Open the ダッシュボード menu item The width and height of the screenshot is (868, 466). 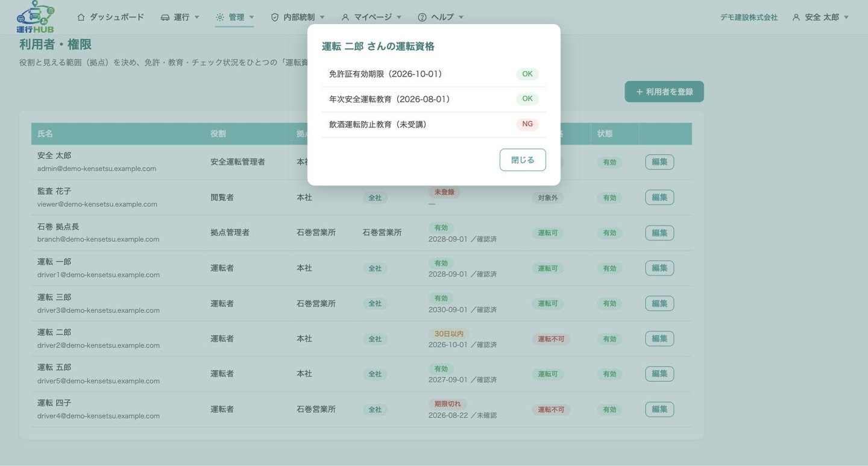117,17
